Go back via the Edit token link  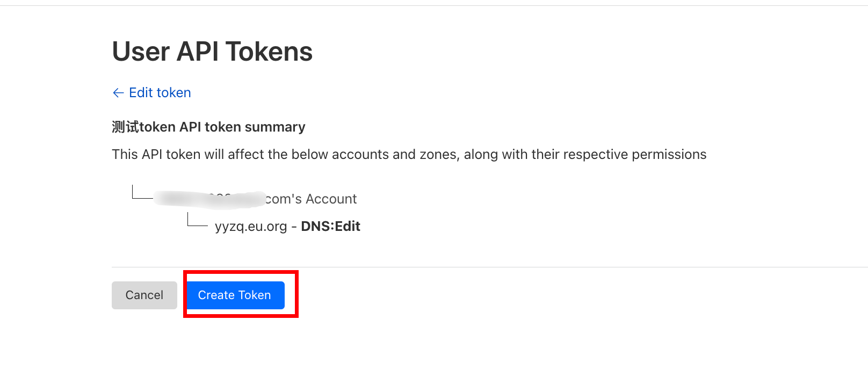160,93
